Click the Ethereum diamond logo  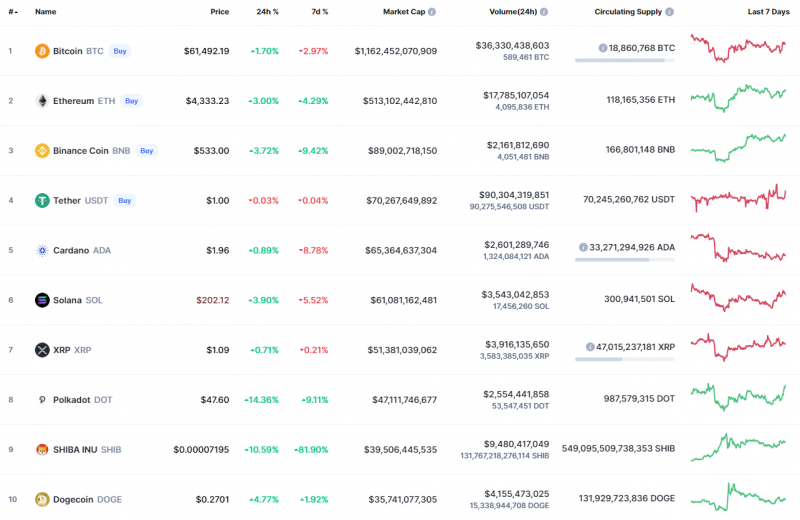coord(42,101)
